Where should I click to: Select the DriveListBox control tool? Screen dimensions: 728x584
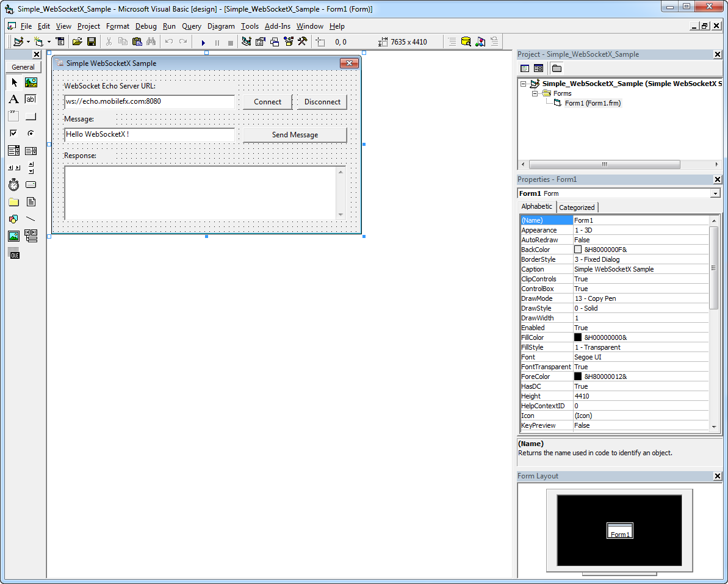(31, 185)
